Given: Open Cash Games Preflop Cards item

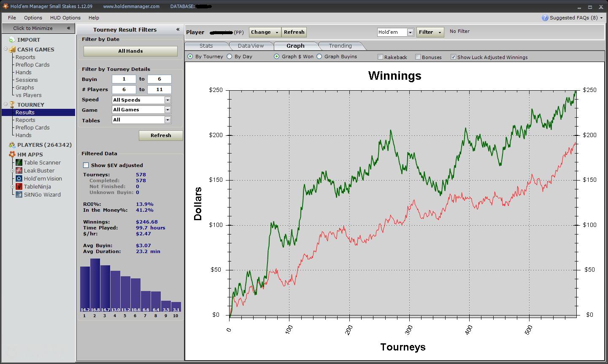Looking at the screenshot, I should 32,65.
